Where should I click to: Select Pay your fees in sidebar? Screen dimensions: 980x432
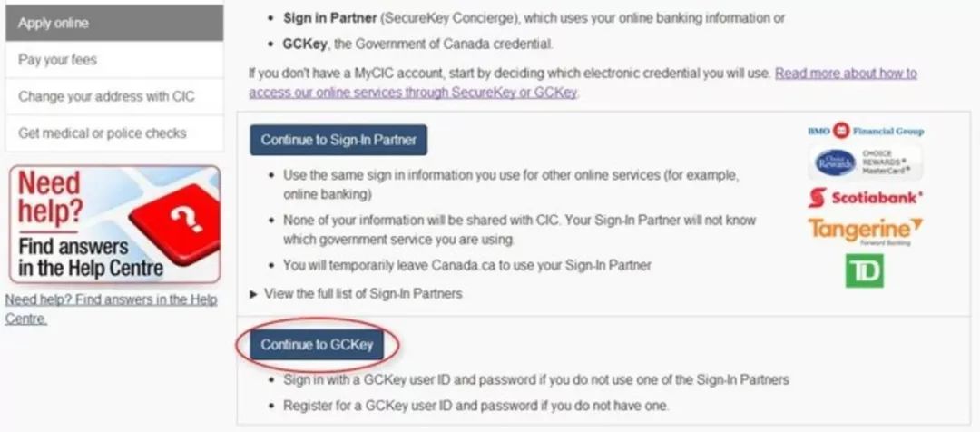pyautogui.click(x=114, y=60)
